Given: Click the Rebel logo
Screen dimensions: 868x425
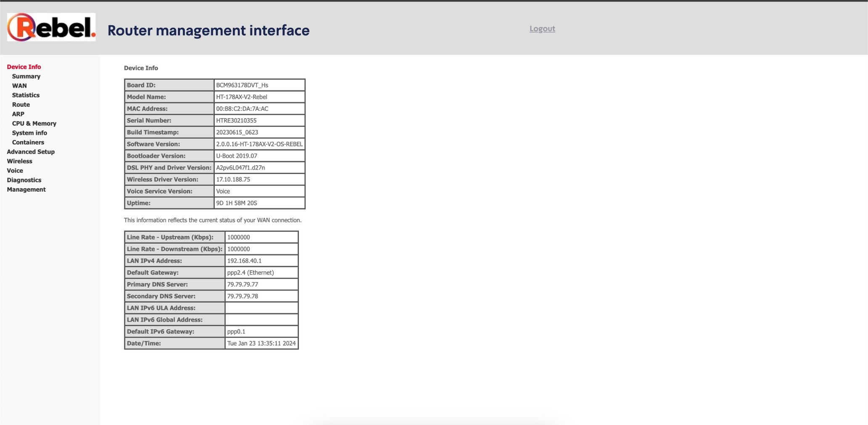Looking at the screenshot, I should (x=50, y=26).
